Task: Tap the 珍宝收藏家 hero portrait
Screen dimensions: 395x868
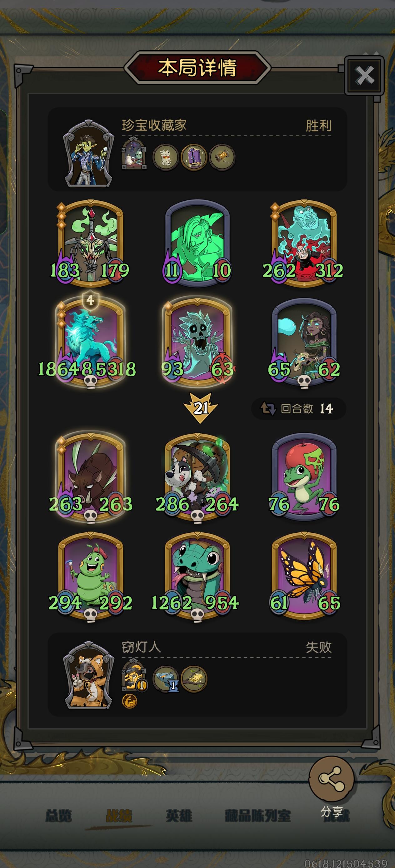Action: [89, 153]
